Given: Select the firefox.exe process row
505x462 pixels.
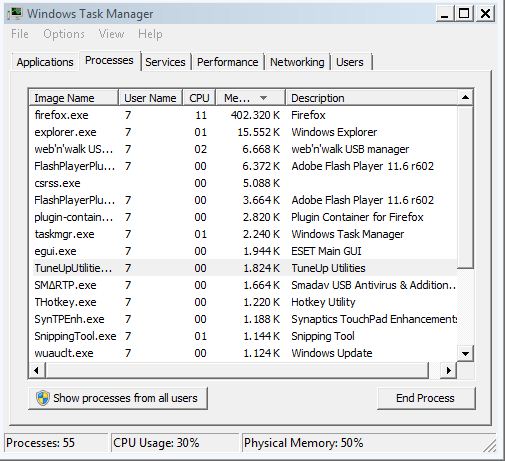Looking at the screenshot, I should [x=243, y=115].
